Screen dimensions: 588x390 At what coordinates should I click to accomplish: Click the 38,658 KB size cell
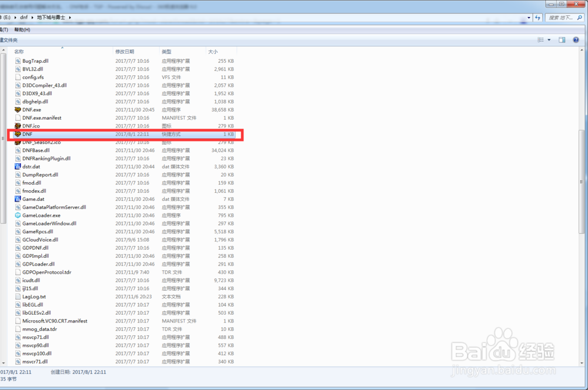(x=223, y=110)
